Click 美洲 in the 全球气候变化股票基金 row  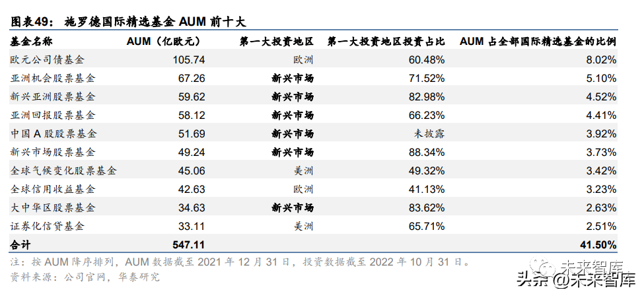coord(303,171)
